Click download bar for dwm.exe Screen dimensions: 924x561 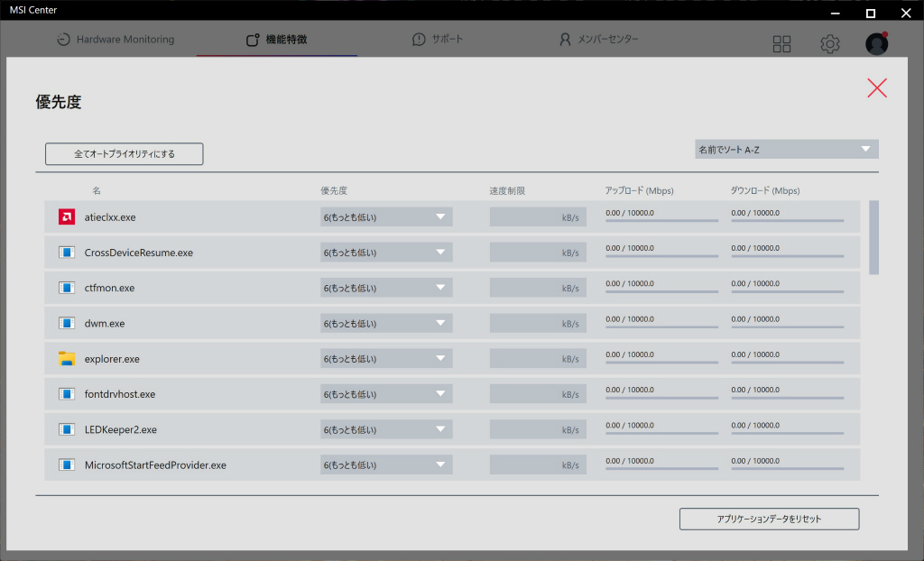click(787, 326)
